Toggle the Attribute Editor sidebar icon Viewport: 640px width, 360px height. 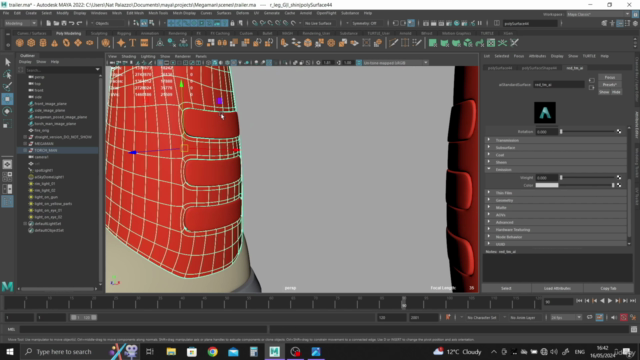620,24
